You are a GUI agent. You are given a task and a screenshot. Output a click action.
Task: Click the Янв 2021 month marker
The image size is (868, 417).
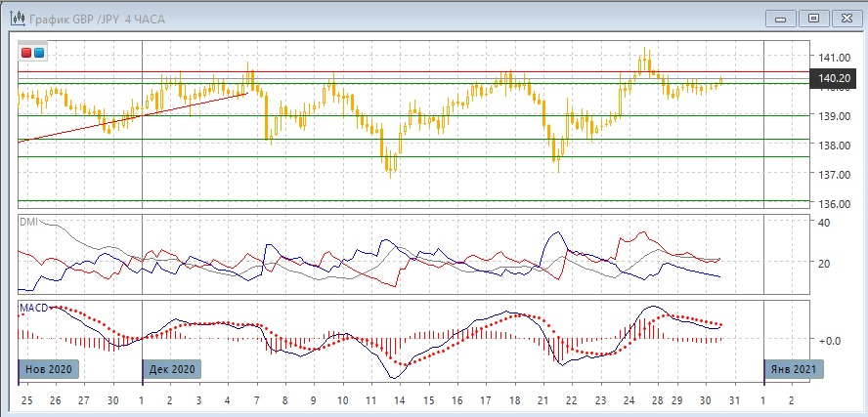[x=794, y=369]
